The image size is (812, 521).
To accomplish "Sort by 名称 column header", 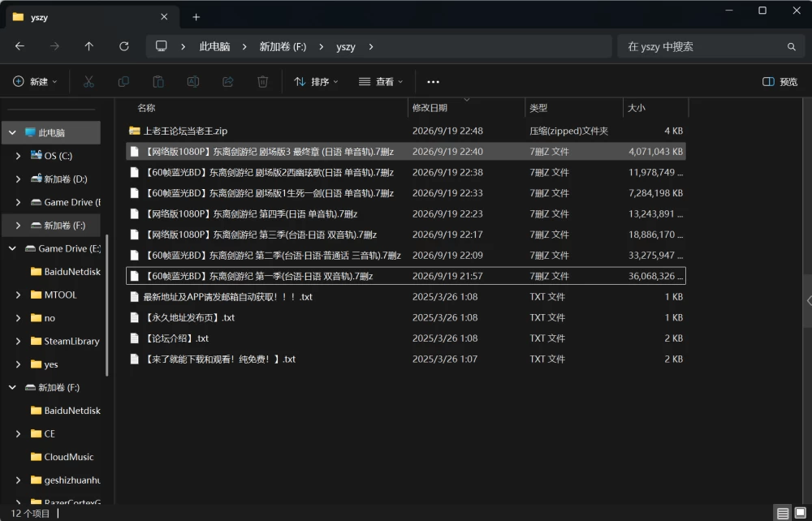I will 266,108.
